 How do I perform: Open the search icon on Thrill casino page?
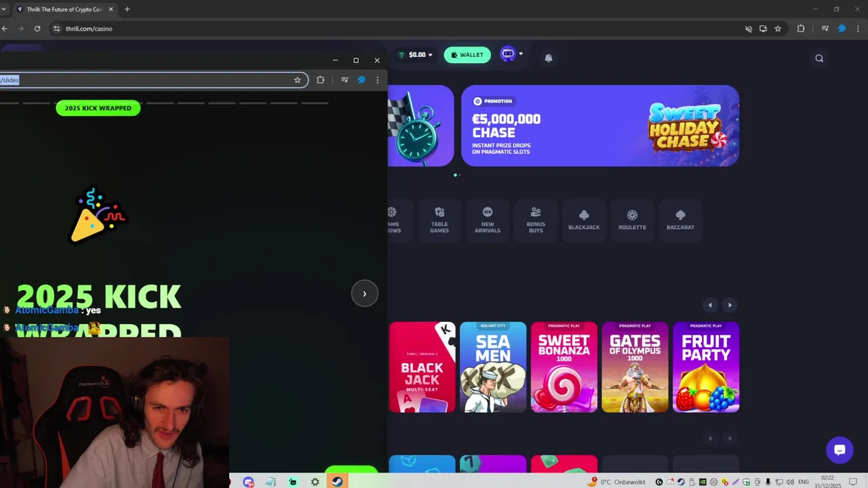coord(819,58)
